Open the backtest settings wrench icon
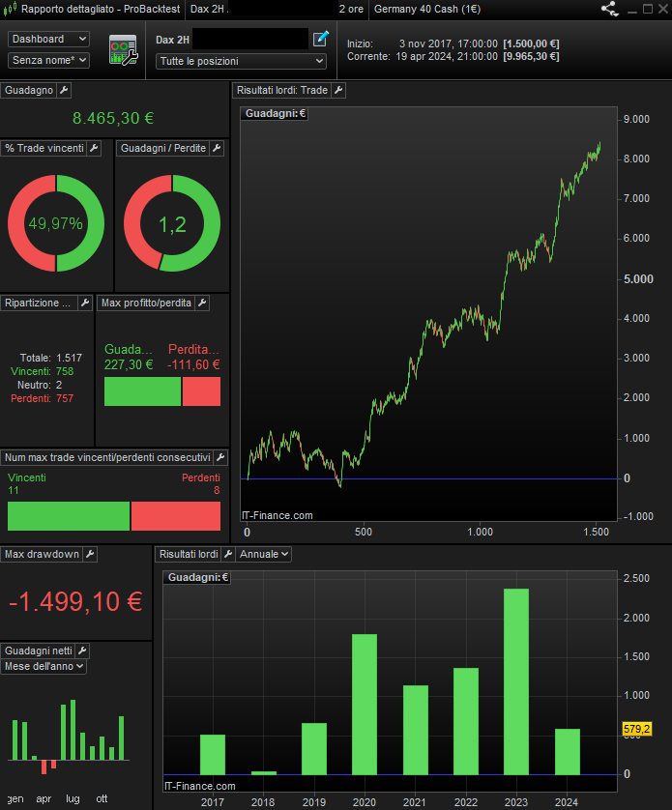672x810 pixels. [123, 49]
